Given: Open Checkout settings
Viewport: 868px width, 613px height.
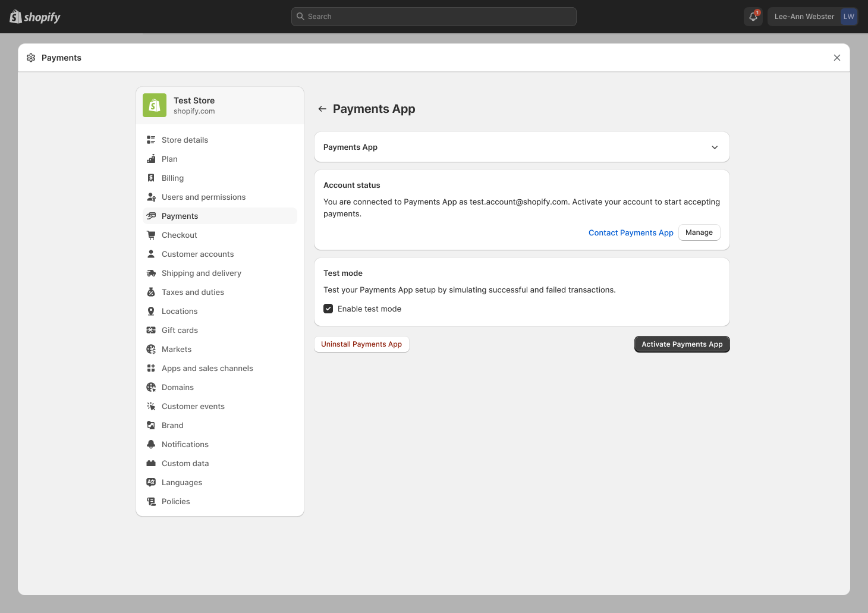Looking at the screenshot, I should point(220,235).
